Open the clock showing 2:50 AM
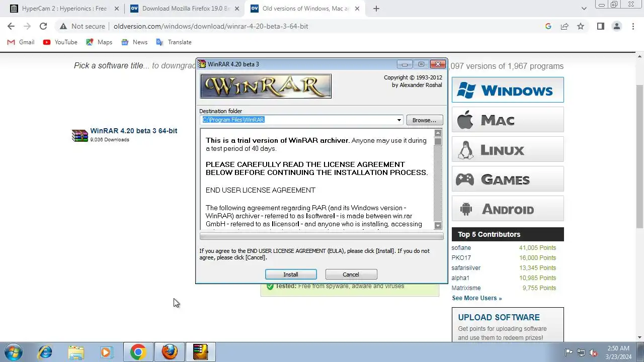The image size is (644, 362). 618,352
